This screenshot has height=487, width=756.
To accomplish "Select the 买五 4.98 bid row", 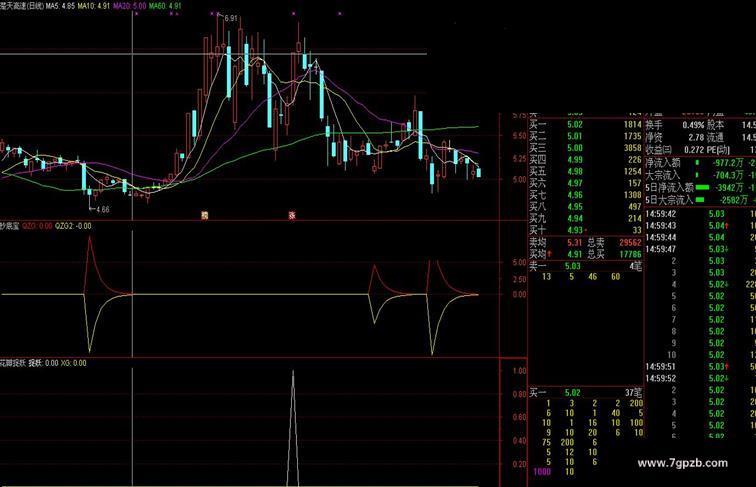I will tap(585, 172).
